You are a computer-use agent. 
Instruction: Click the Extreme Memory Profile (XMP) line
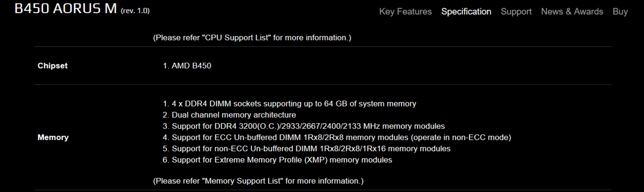click(282, 160)
